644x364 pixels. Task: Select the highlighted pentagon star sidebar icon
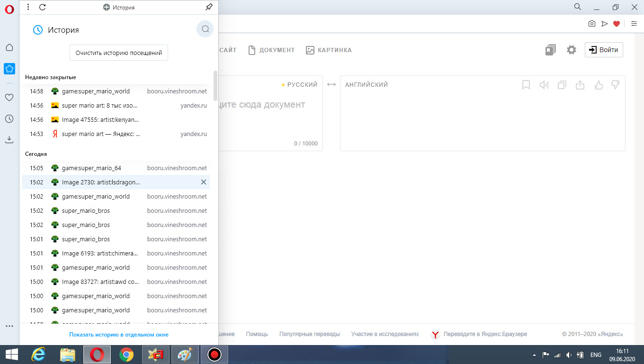coord(9,69)
